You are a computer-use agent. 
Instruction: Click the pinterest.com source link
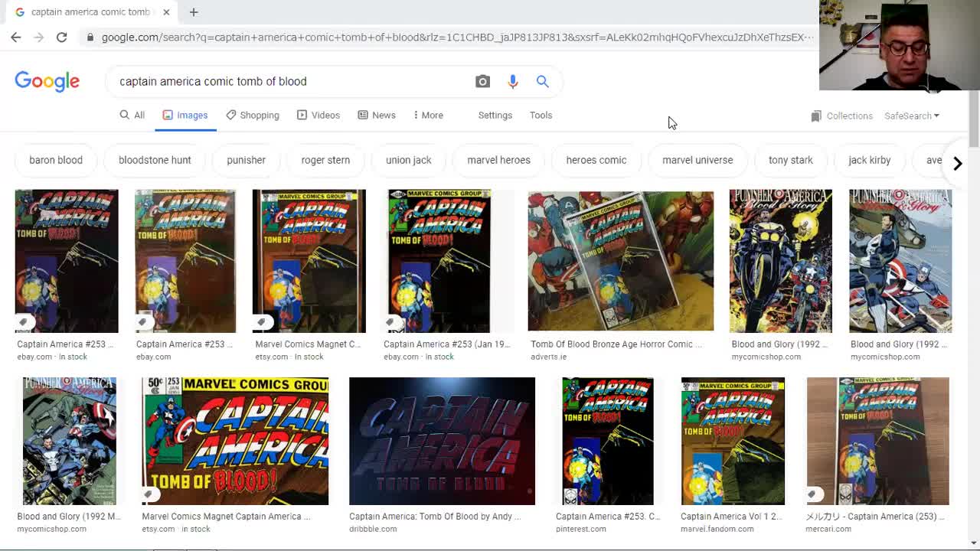pyautogui.click(x=581, y=529)
